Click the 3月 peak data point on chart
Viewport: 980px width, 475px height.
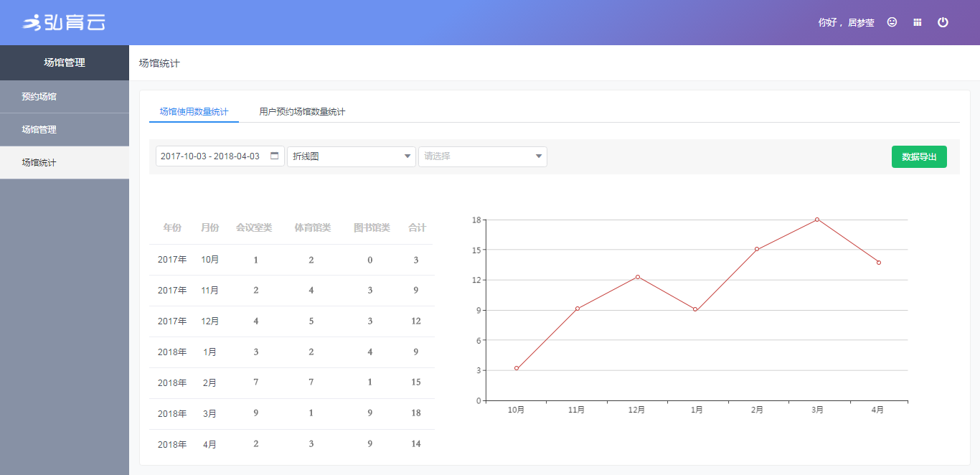[x=817, y=220]
